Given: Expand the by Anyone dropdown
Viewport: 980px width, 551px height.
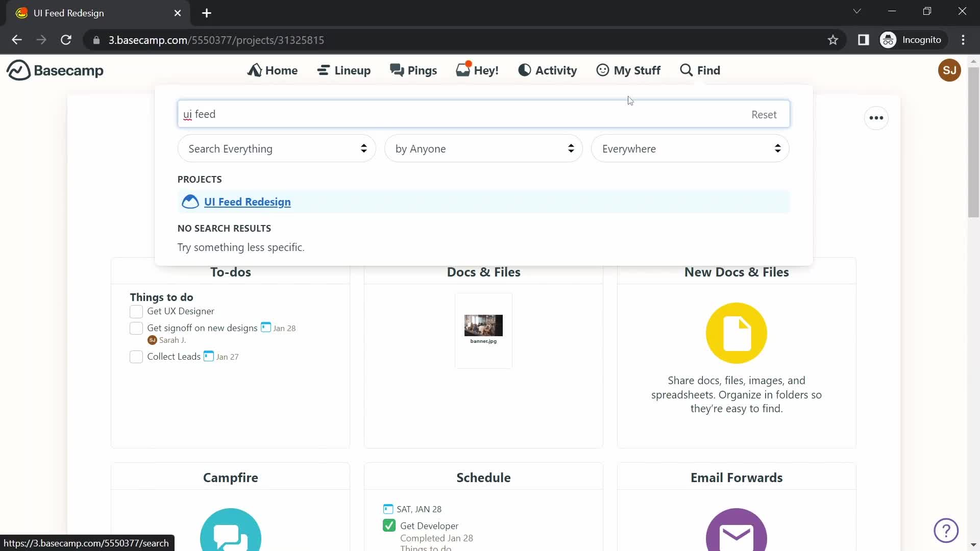Looking at the screenshot, I should coord(483,148).
